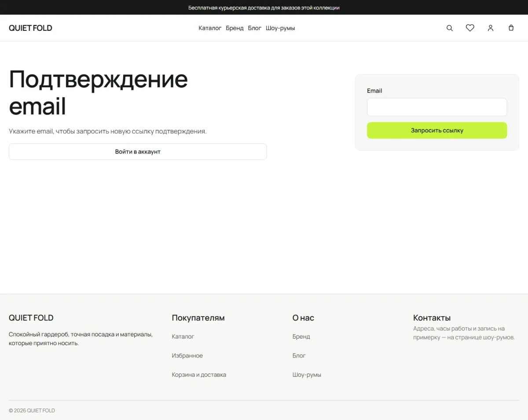Click the Подтверждение email heading
This screenshot has width=528, height=420.
pos(98,92)
